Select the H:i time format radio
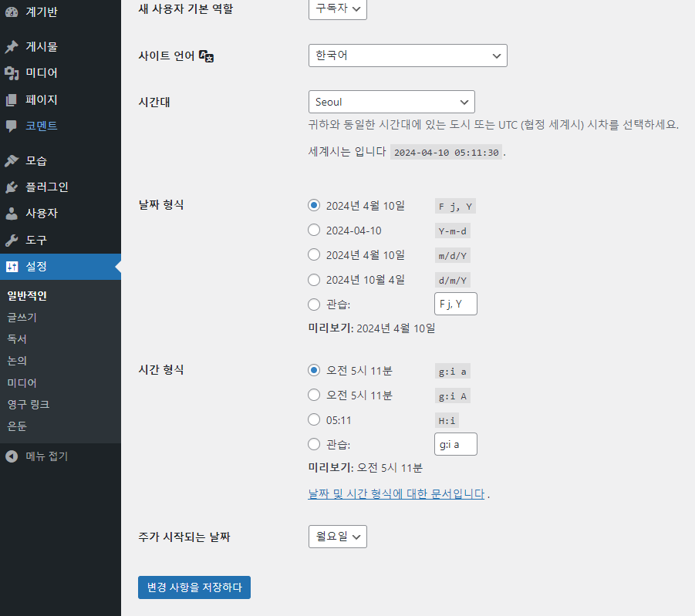This screenshot has height=616, width=695. click(314, 419)
